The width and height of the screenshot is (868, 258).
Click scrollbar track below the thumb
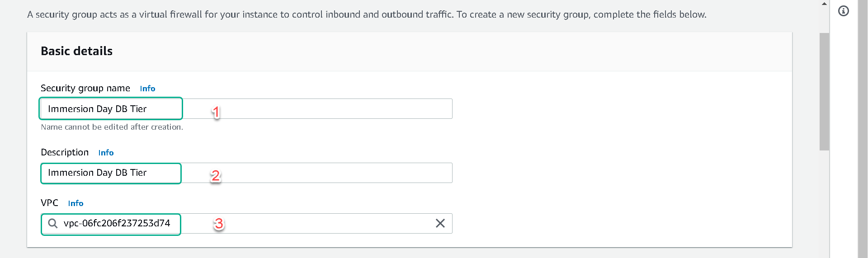point(824,203)
